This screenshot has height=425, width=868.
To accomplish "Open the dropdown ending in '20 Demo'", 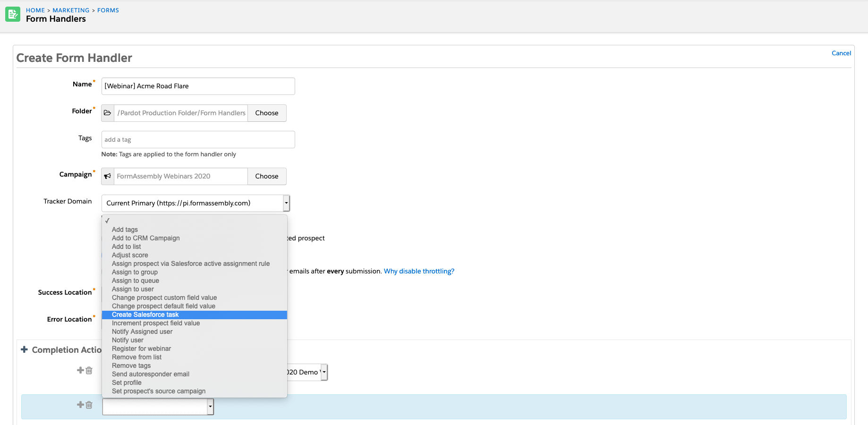I will tap(307, 372).
